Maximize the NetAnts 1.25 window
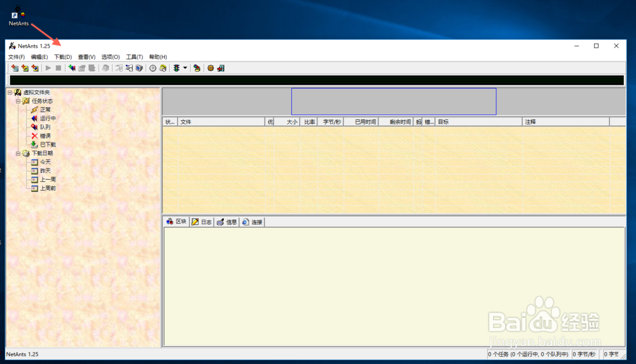The width and height of the screenshot is (636, 364). tap(597, 46)
